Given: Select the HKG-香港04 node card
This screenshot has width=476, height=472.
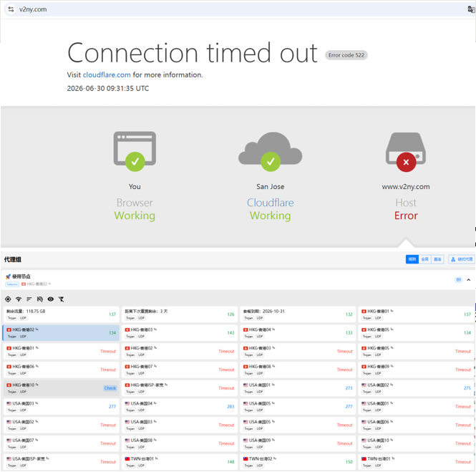Looking at the screenshot, I should (298, 333).
